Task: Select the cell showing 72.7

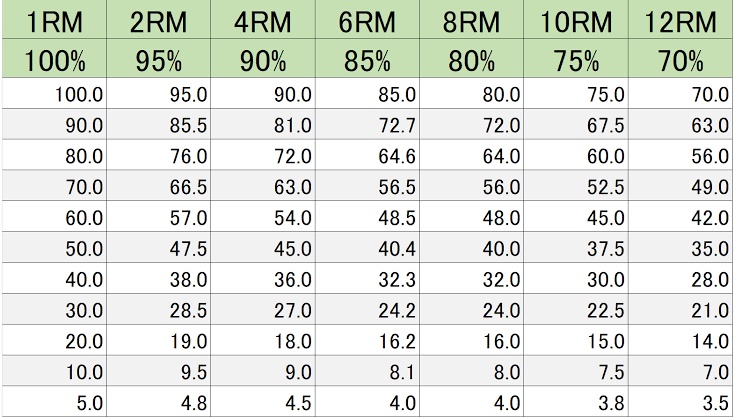Action: [368, 125]
